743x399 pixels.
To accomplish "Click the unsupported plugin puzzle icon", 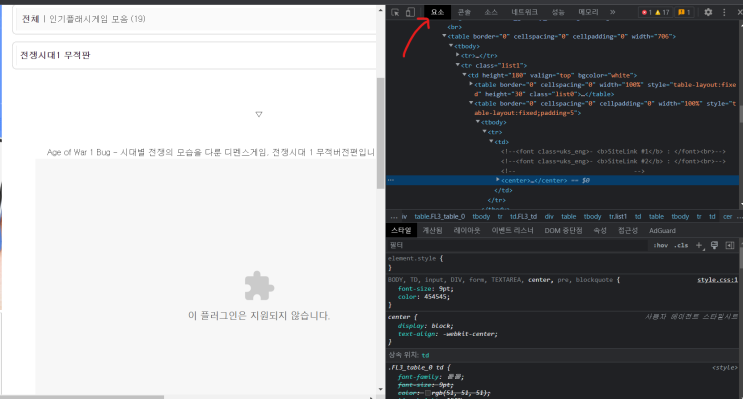I will point(259,286).
